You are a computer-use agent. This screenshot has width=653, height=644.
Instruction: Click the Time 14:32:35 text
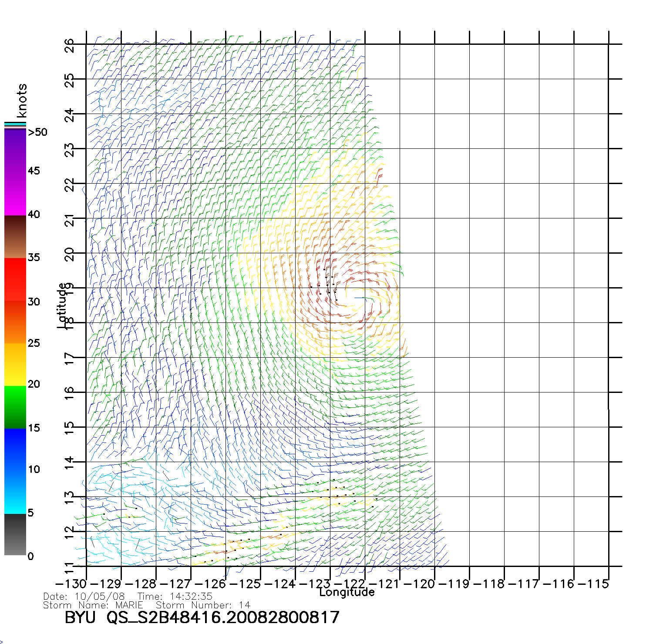pyautogui.click(x=175, y=596)
